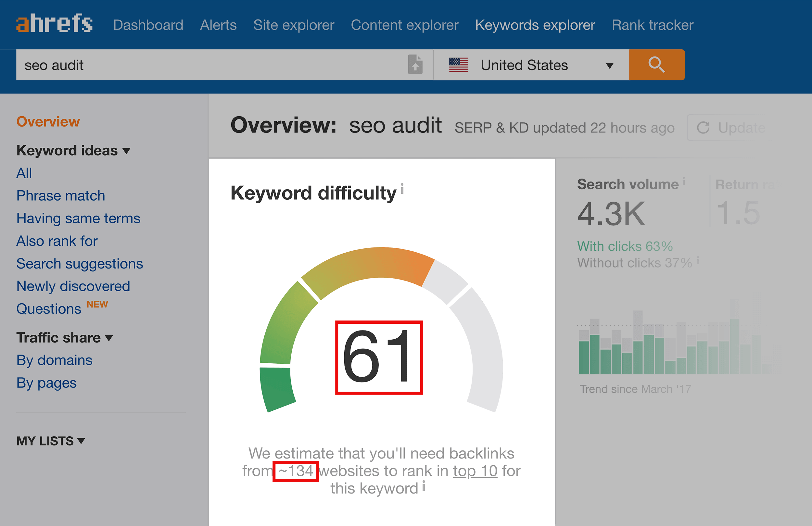Image resolution: width=812 pixels, height=526 pixels.
Task: Click info icon after 'this keyword'
Action: tap(424, 486)
